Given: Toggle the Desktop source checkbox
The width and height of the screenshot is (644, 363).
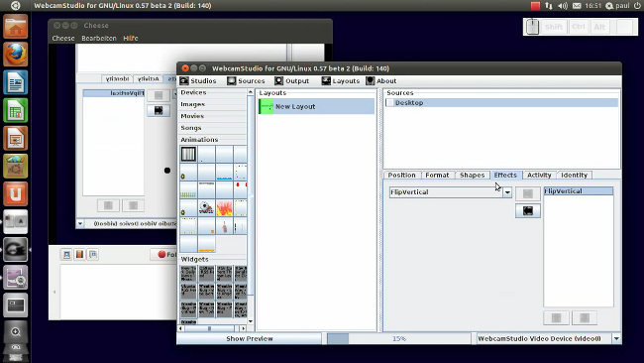Looking at the screenshot, I should pos(389,103).
